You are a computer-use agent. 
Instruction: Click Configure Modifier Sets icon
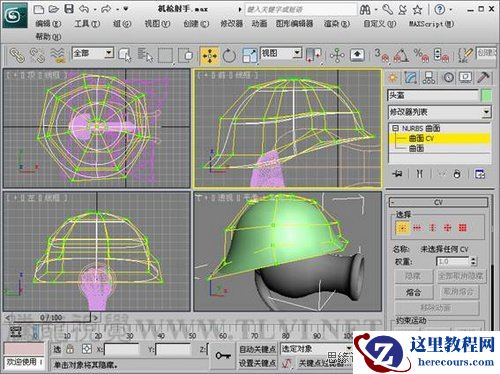point(480,174)
